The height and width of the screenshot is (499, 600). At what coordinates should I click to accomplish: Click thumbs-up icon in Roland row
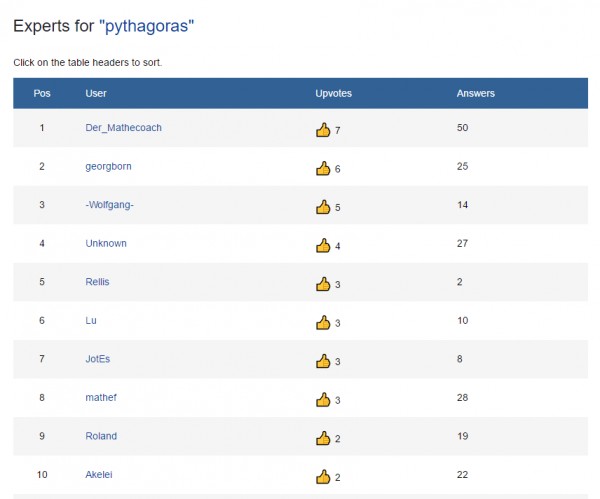click(x=323, y=438)
